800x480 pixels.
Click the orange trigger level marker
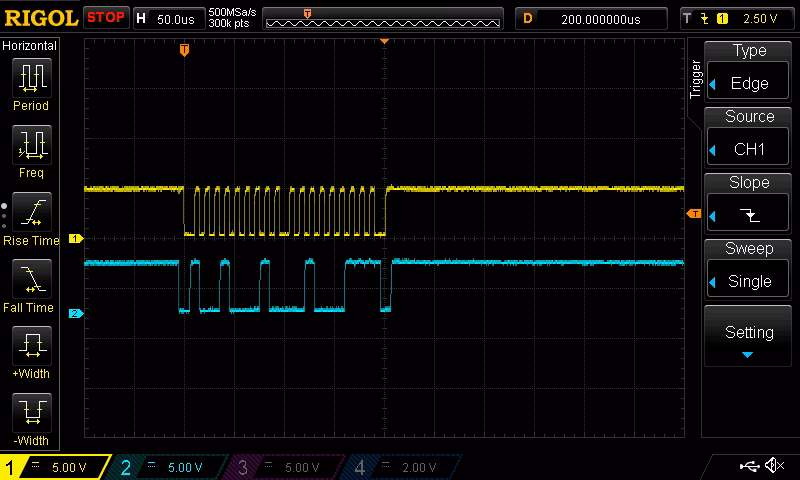(x=693, y=214)
